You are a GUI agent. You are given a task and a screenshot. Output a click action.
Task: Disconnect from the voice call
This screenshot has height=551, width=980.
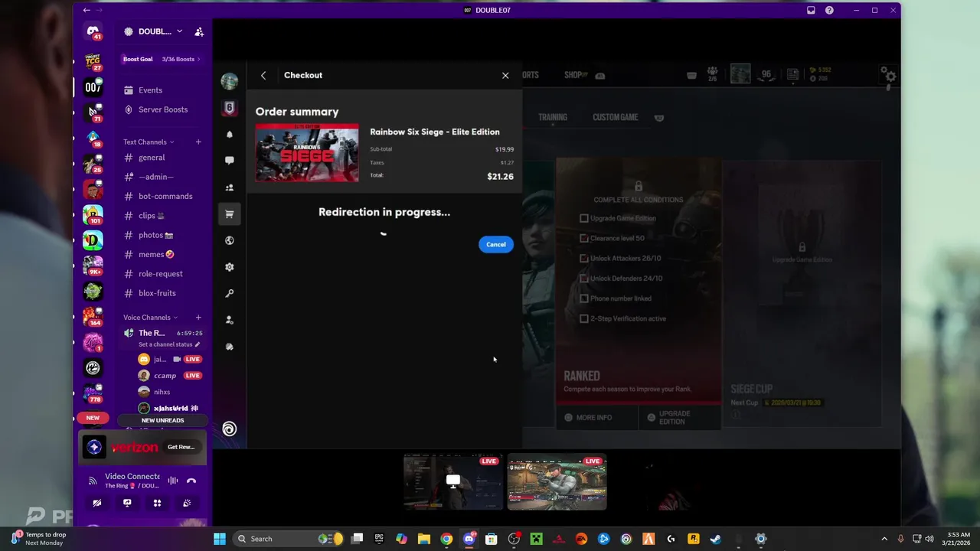tap(191, 481)
